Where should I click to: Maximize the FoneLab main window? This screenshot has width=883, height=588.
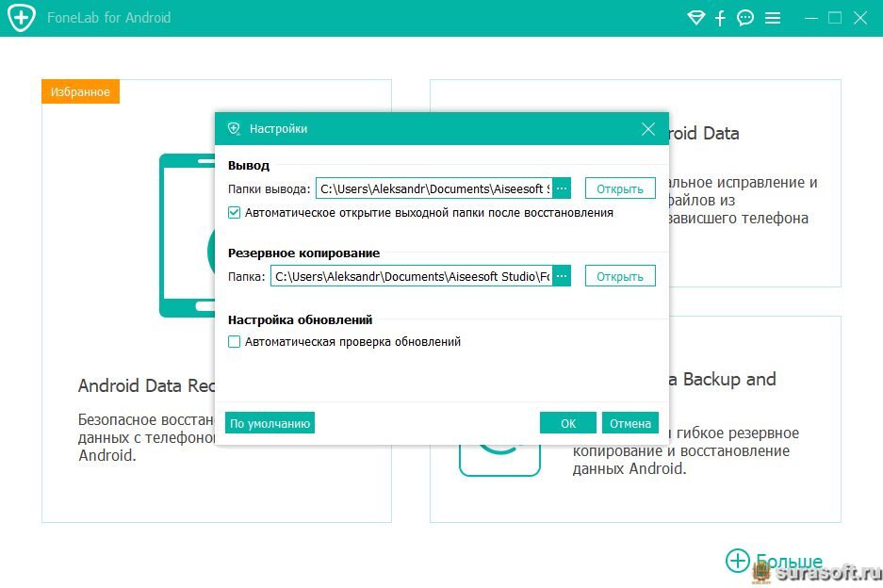tap(835, 18)
